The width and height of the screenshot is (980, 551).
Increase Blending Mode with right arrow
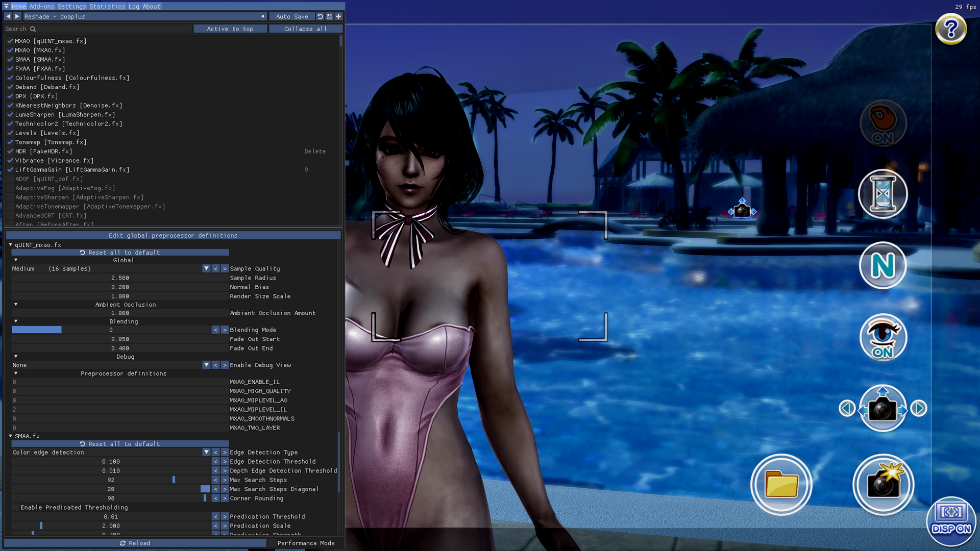click(x=225, y=330)
